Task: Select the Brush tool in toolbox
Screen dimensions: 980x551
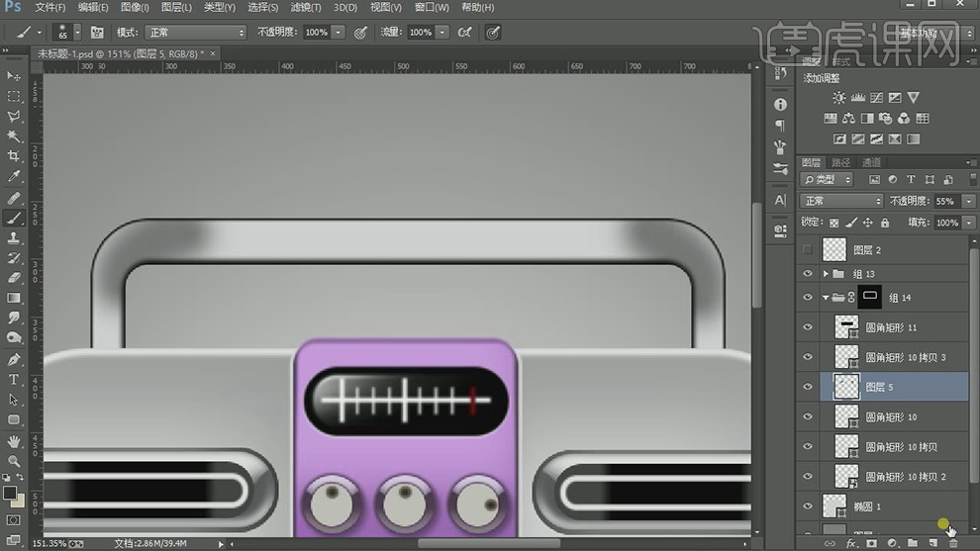Action: coord(13,218)
